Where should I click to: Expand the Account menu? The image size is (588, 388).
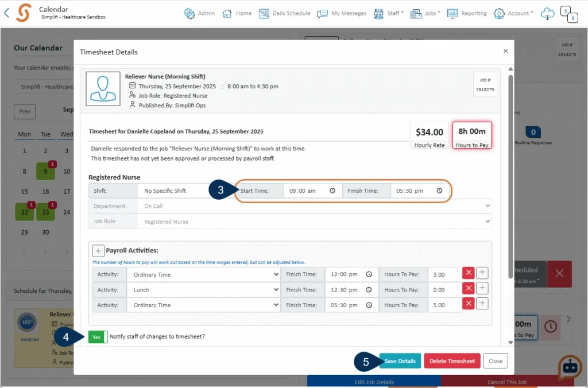tap(513, 14)
